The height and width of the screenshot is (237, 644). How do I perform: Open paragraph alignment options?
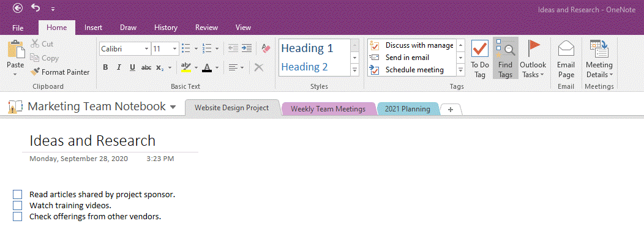[x=236, y=67]
